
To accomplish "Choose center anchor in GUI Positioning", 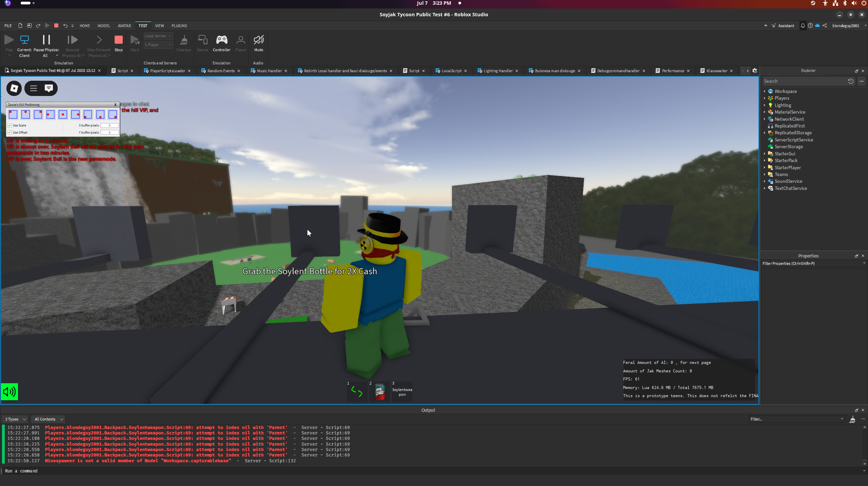I will [x=63, y=115].
